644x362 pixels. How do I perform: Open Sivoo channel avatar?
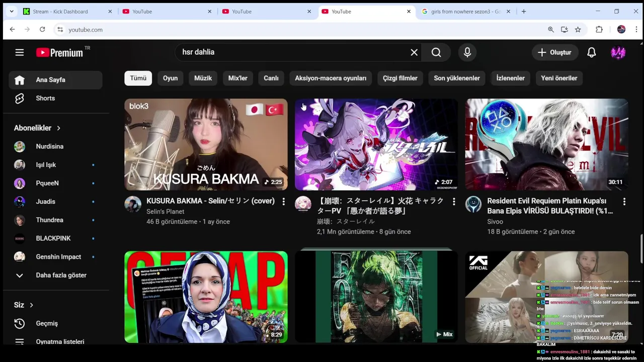[473, 204]
